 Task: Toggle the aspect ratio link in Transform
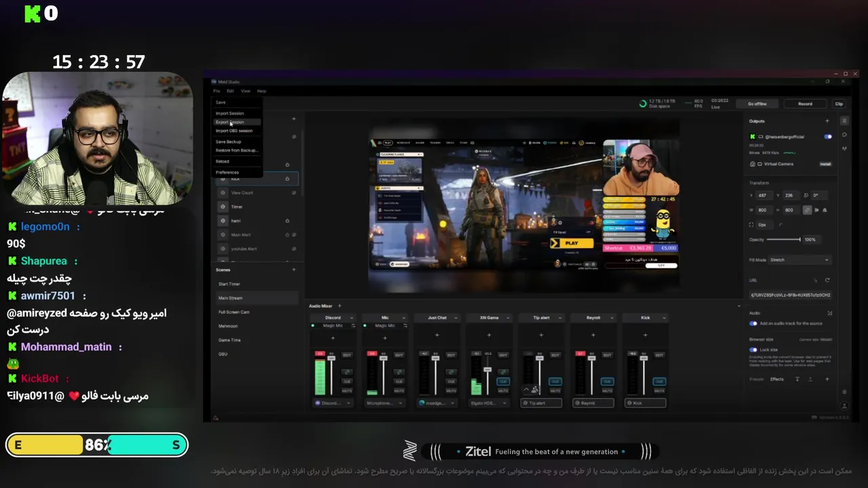pos(806,210)
